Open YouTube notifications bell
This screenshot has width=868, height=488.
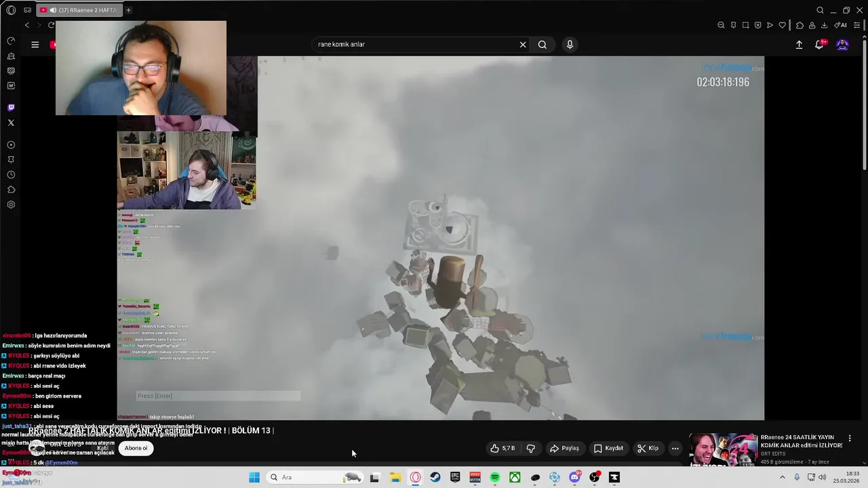[819, 45]
